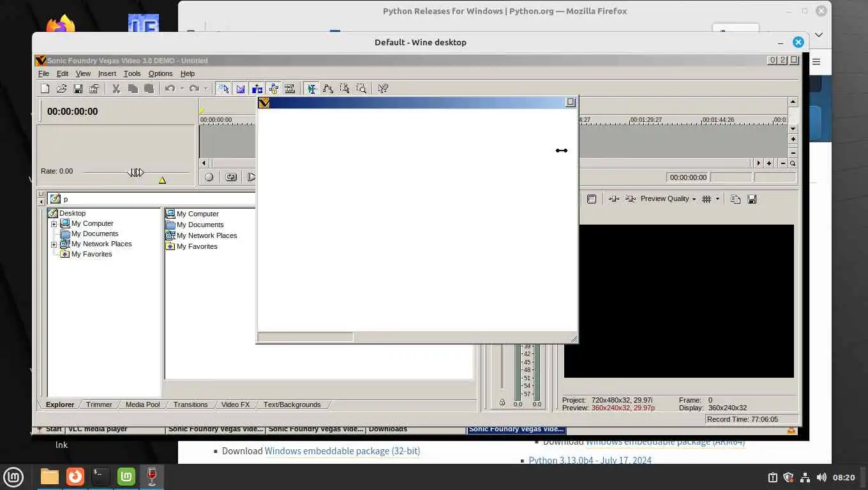Toggle Enable Snapping toolbar icon
The image size is (868, 490).
pos(223,89)
